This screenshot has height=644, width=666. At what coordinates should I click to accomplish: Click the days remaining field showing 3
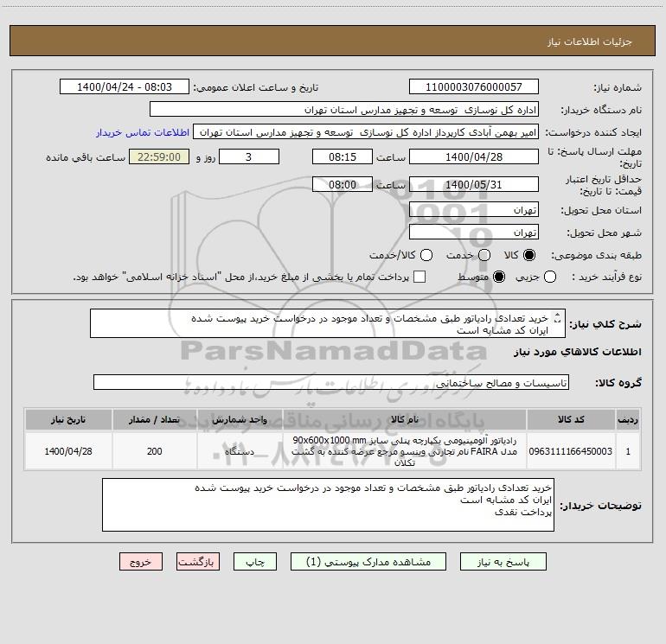point(249,156)
